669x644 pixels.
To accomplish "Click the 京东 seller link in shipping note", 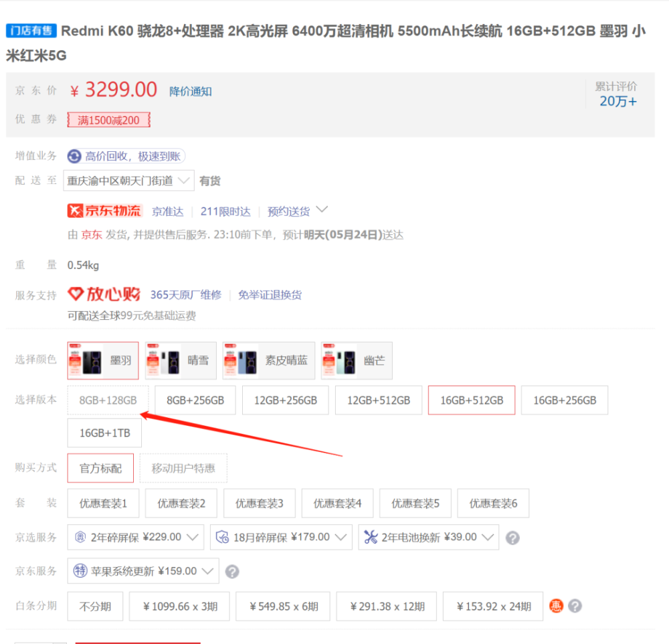I will [91, 235].
